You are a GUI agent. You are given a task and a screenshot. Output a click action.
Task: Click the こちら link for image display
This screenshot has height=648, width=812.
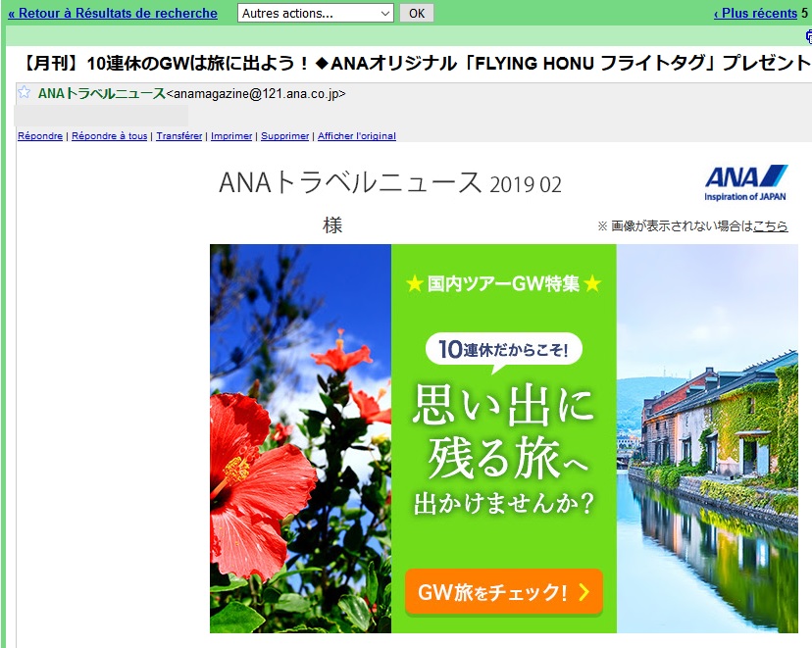coord(771,225)
